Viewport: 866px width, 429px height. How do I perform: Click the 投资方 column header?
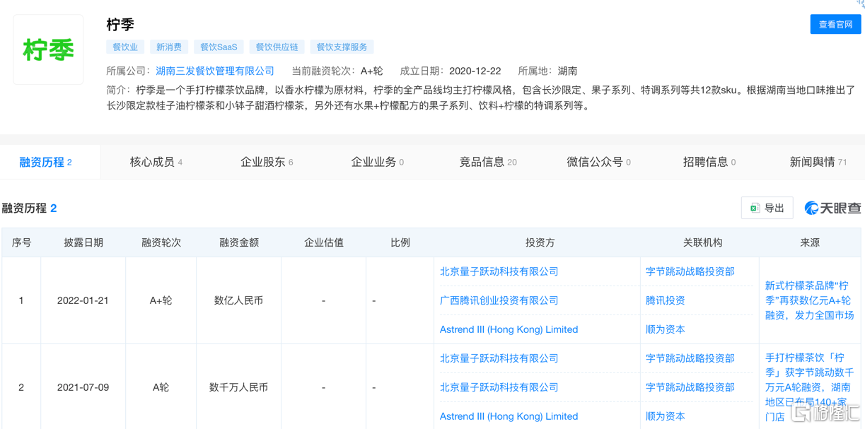coord(540,242)
